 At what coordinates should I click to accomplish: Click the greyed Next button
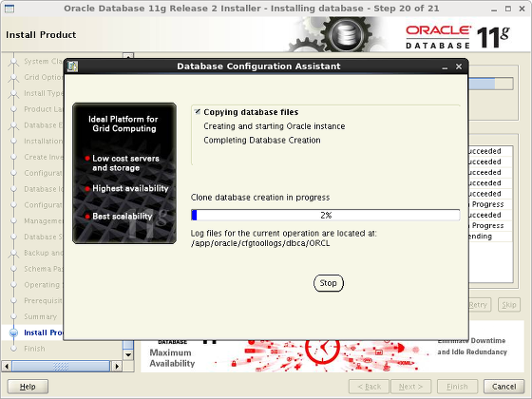410,387
